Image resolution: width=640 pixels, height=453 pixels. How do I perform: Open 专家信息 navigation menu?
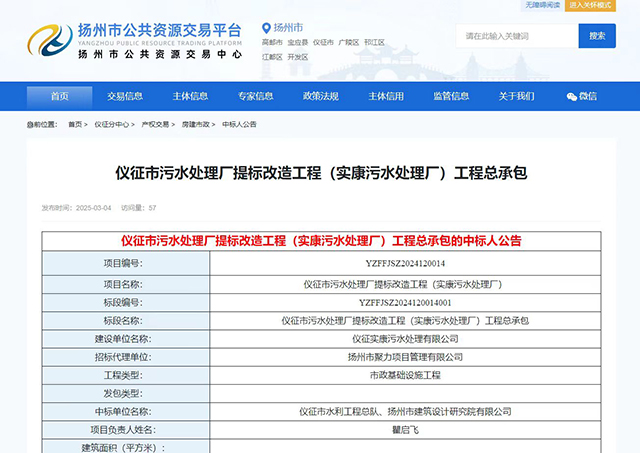click(256, 96)
